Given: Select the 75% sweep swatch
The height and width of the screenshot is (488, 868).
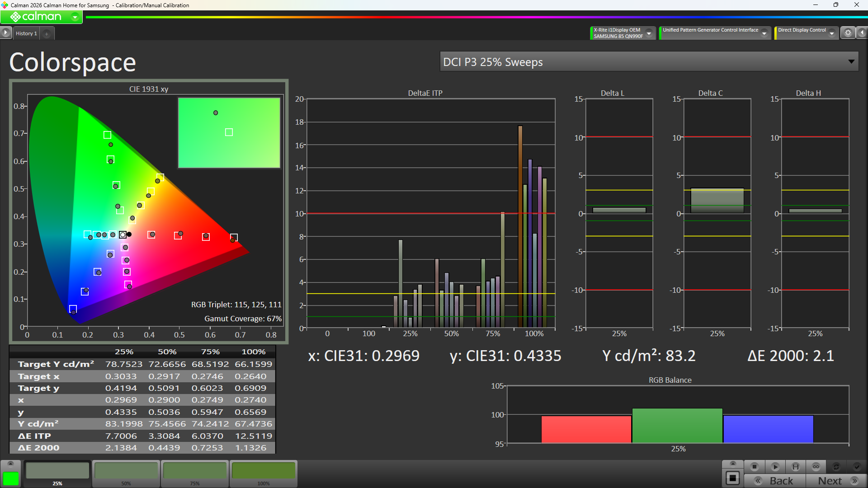Looking at the screenshot, I should tap(195, 474).
